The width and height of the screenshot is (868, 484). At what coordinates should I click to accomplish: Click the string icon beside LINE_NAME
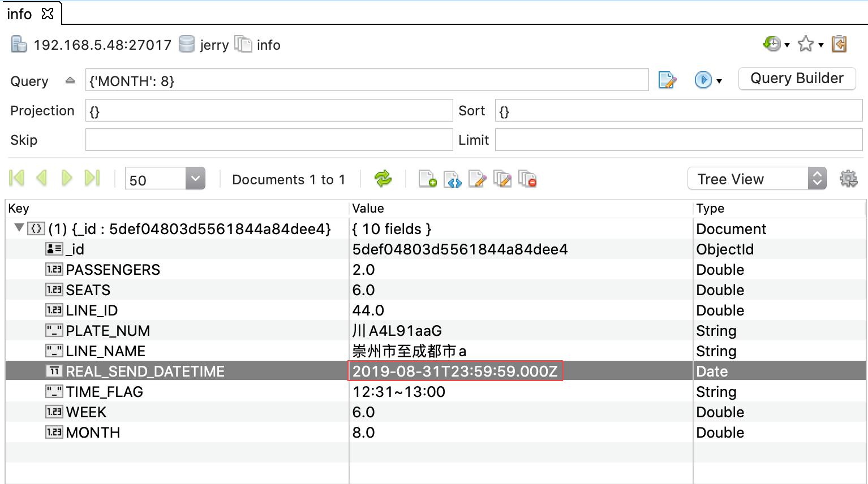(x=54, y=351)
